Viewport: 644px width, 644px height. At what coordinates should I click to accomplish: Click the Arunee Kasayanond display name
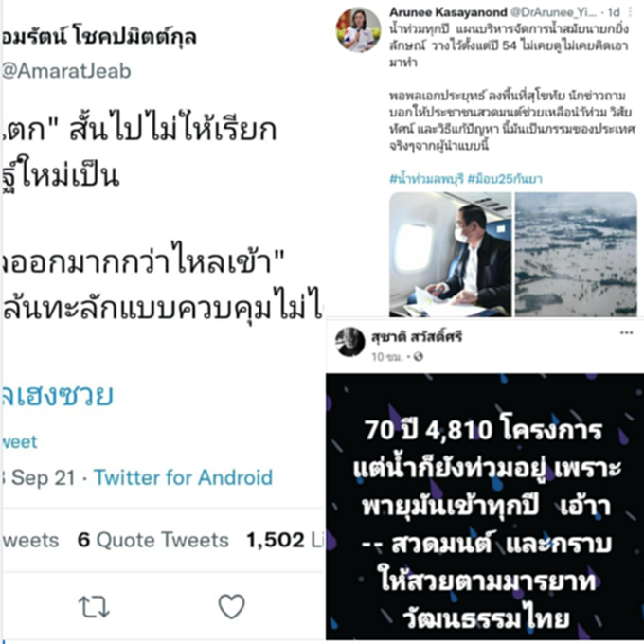(448, 12)
